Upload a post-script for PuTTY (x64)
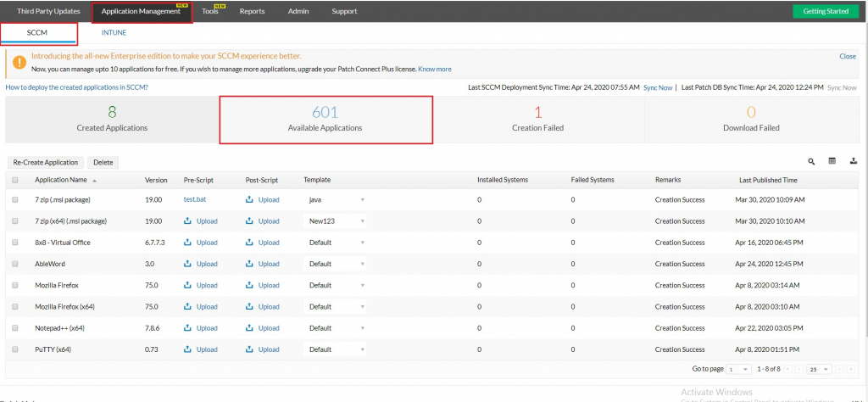This screenshot has height=402, width=868. pos(263,349)
